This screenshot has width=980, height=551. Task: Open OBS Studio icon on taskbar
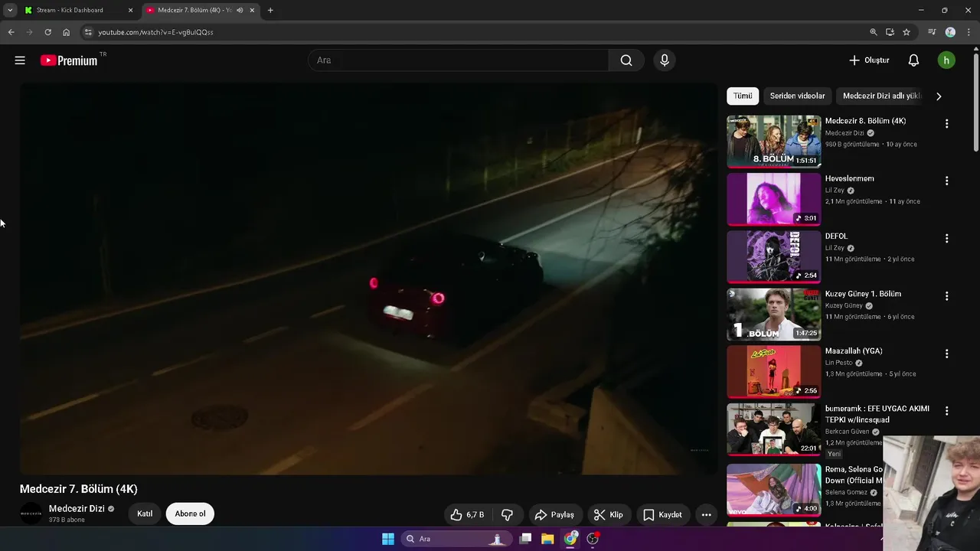pos(593,539)
